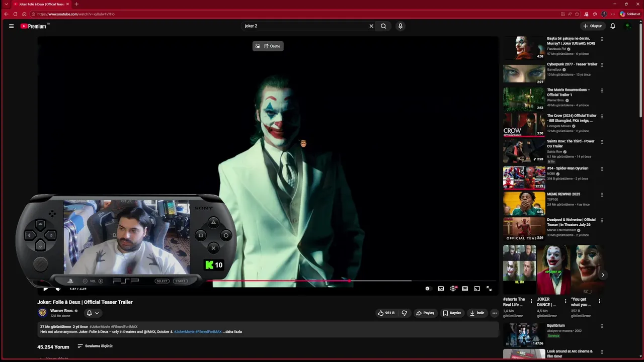
Task: Open the Sıralama ölçütü sort dropdown
Action: 95,346
